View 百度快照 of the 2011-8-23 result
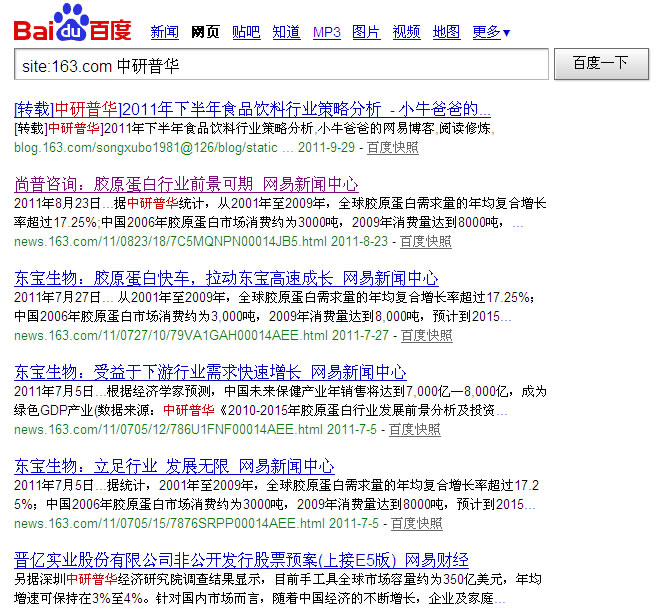The height and width of the screenshot is (609, 659). point(426,241)
